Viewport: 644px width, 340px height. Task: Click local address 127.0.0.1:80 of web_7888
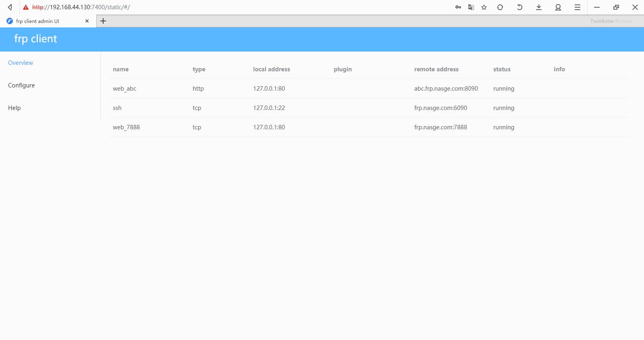point(269,127)
